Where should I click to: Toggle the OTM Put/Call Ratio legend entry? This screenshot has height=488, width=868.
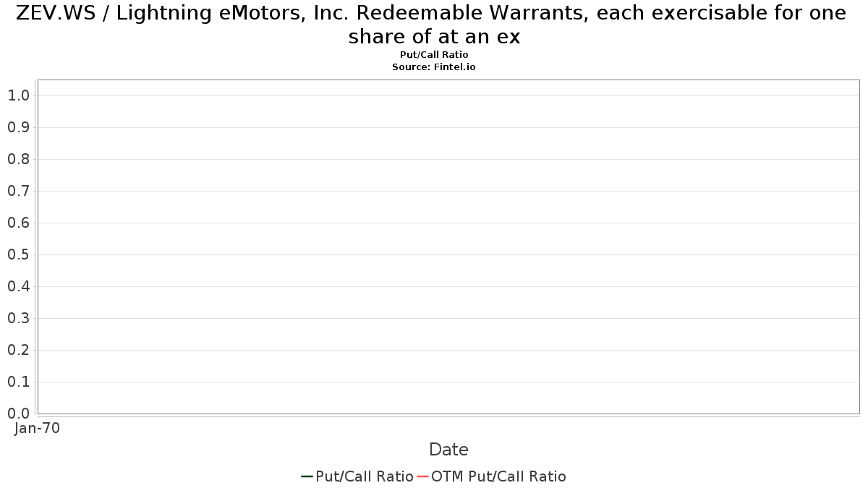click(491, 476)
